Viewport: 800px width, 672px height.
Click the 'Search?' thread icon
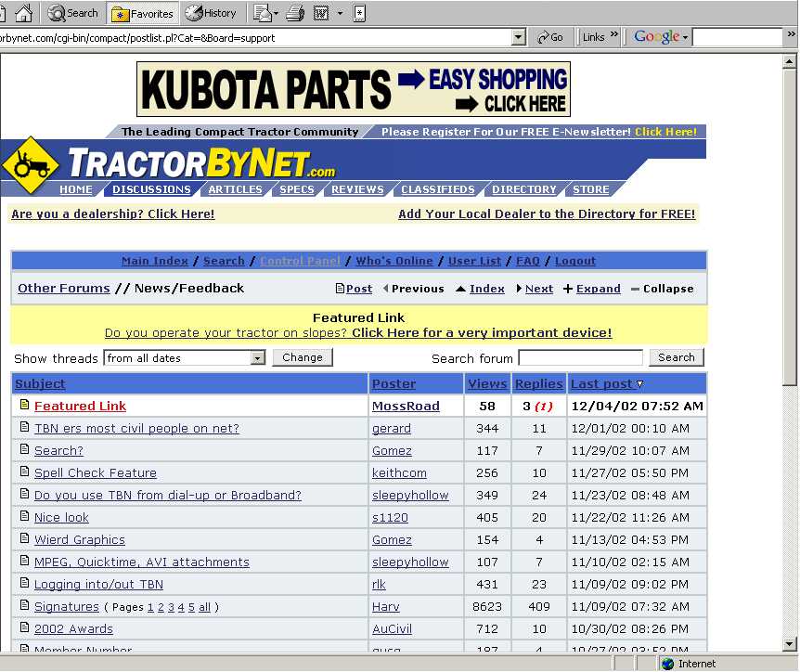click(24, 449)
